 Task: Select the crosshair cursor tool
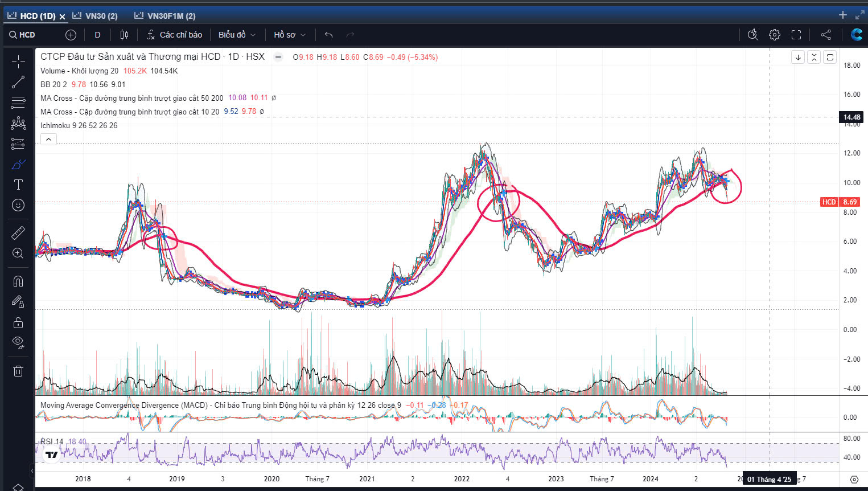(18, 62)
